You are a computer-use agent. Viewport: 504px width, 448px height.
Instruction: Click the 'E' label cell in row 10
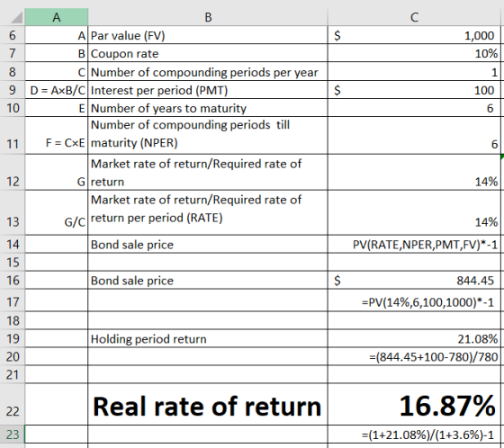click(56, 108)
